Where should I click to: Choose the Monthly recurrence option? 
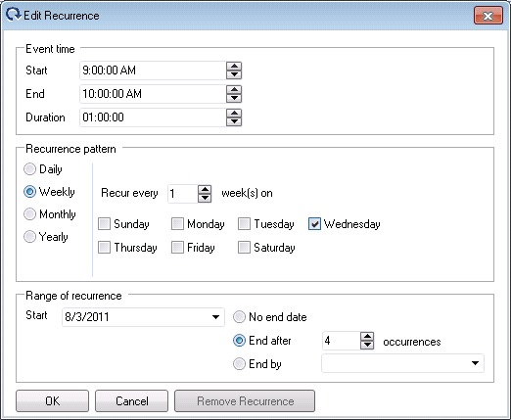29,214
